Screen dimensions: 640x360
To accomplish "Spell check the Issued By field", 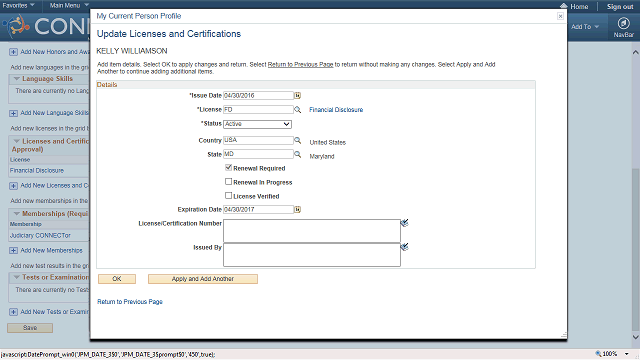I will point(404,247).
